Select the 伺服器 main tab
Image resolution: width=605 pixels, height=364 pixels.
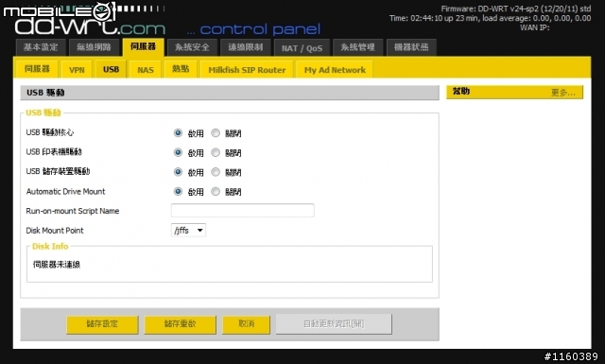[x=143, y=47]
